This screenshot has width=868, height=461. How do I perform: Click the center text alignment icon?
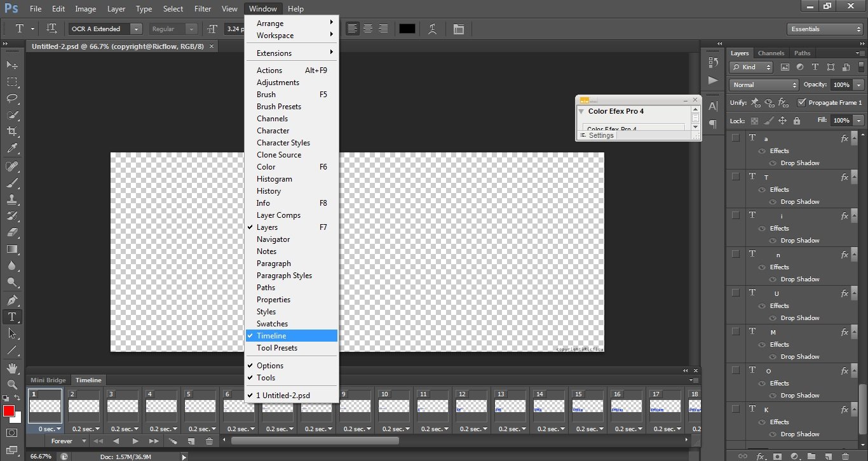click(x=368, y=29)
